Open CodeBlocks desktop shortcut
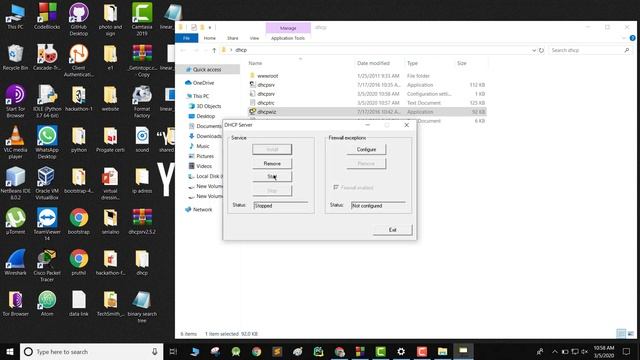 coord(47,16)
